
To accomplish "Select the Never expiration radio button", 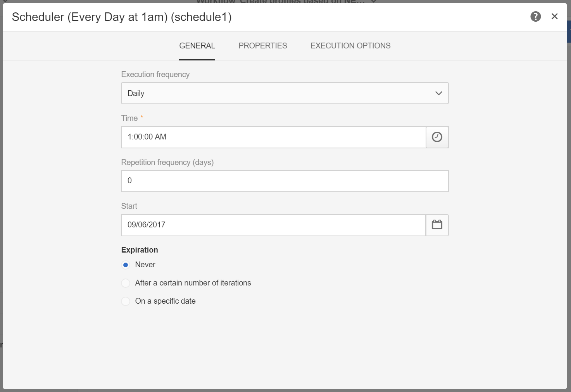I will tap(126, 265).
